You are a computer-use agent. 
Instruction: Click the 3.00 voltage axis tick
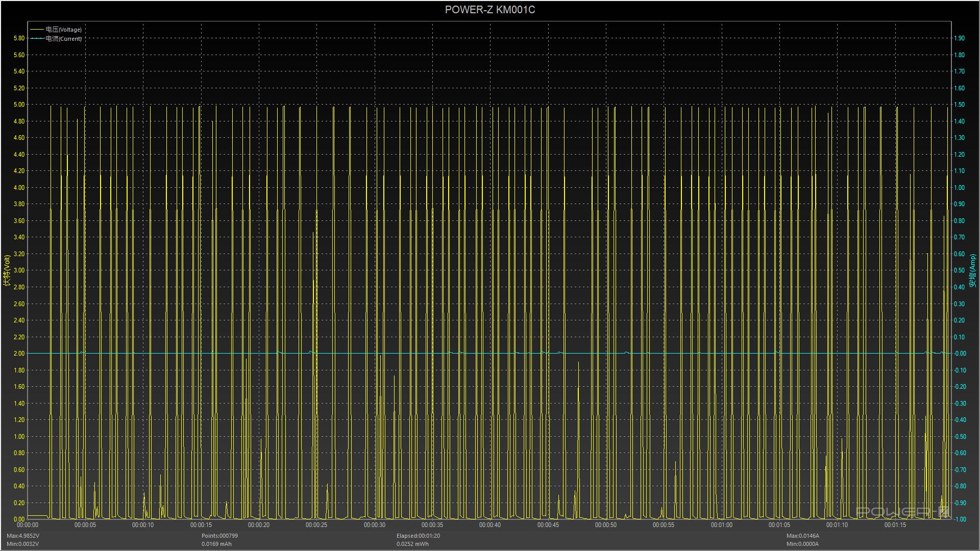[x=19, y=270]
